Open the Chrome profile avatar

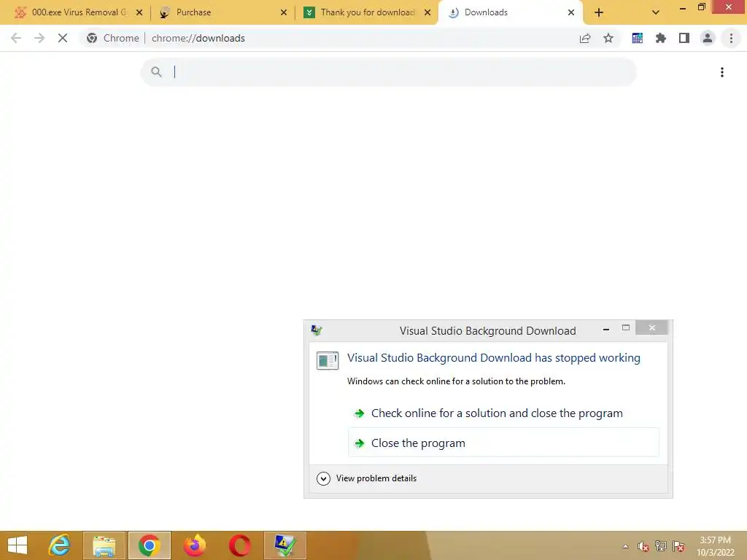coord(708,38)
